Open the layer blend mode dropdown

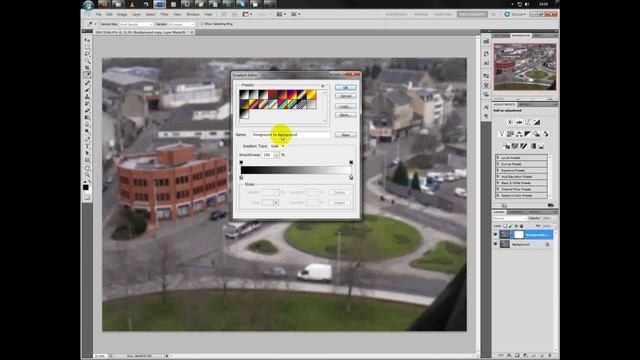[510, 219]
